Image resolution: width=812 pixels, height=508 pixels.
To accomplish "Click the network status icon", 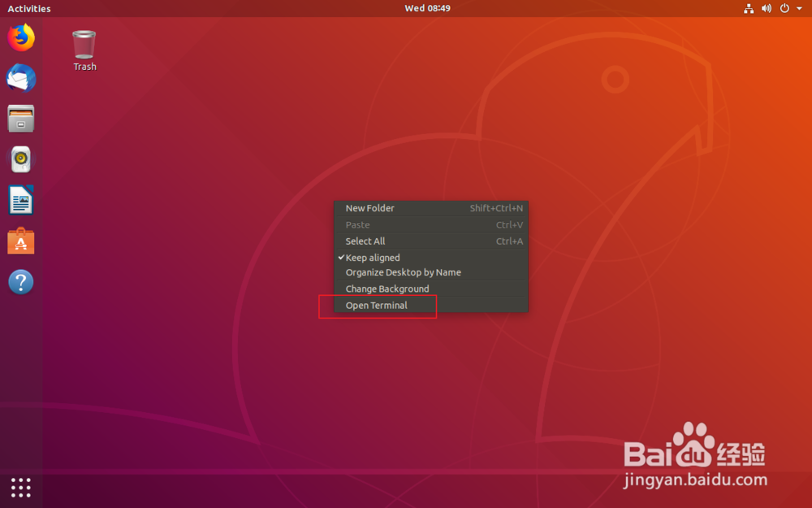I will coord(749,8).
